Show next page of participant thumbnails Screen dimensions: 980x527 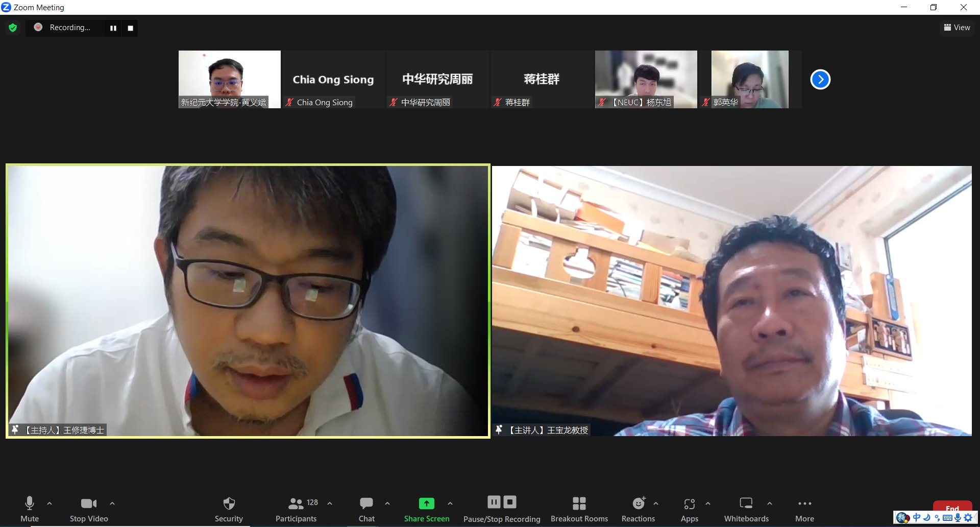820,79
